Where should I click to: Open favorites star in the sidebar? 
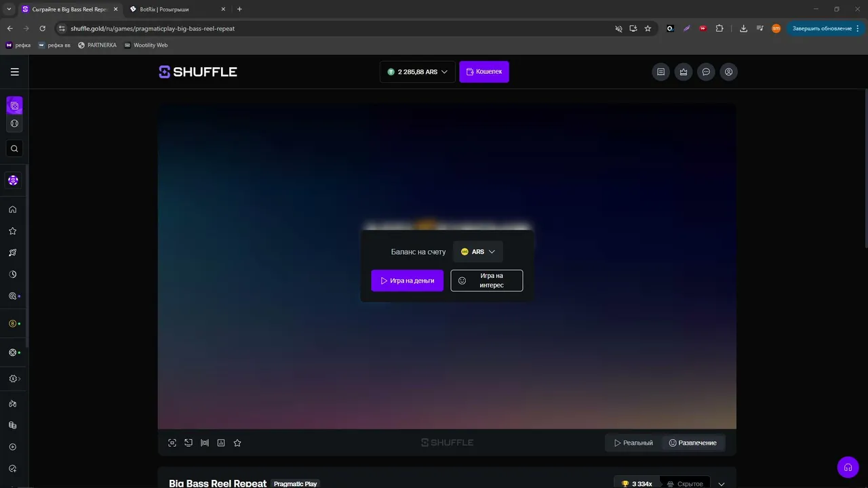(12, 231)
